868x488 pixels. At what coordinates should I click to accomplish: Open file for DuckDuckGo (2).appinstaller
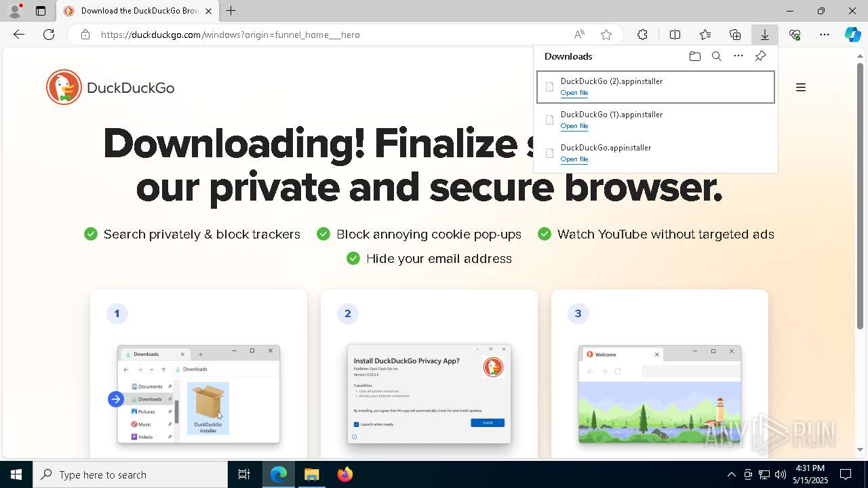(574, 93)
